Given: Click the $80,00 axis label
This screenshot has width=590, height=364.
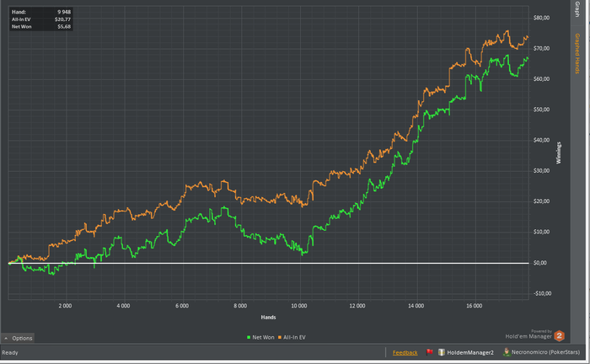Looking at the screenshot, I should point(541,18).
